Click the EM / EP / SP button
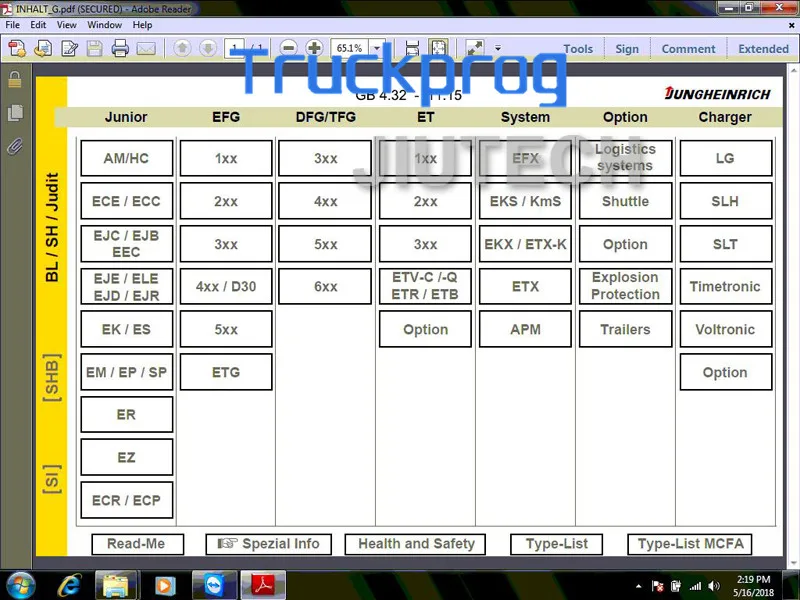 click(127, 372)
